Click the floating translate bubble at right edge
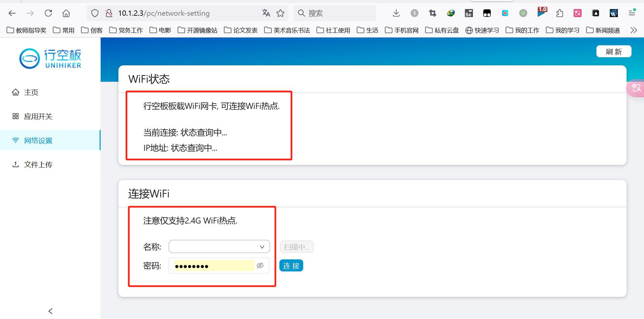This screenshot has width=644, height=319. click(636, 88)
